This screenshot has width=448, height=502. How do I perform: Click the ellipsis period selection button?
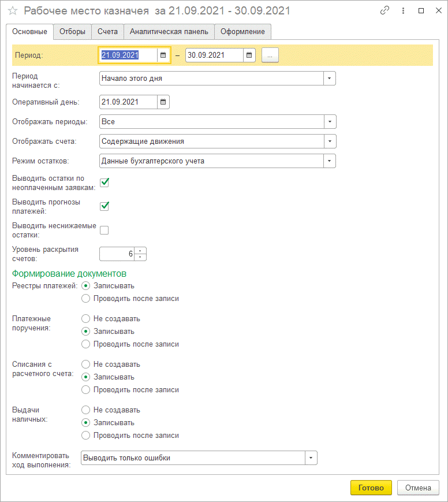[270, 55]
